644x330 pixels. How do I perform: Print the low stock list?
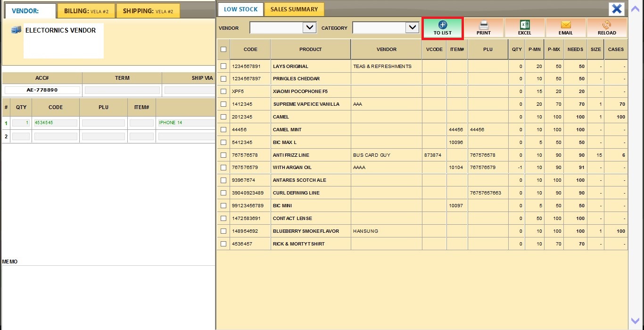pyautogui.click(x=484, y=28)
